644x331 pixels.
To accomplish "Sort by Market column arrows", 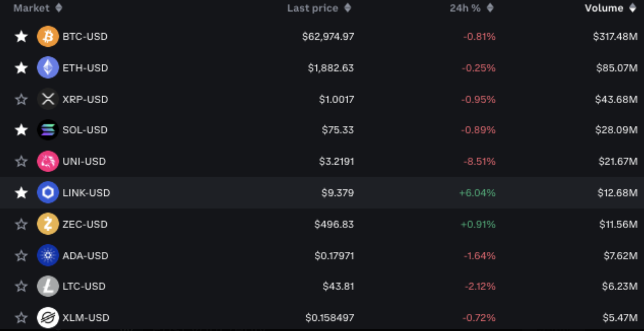I will click(59, 8).
